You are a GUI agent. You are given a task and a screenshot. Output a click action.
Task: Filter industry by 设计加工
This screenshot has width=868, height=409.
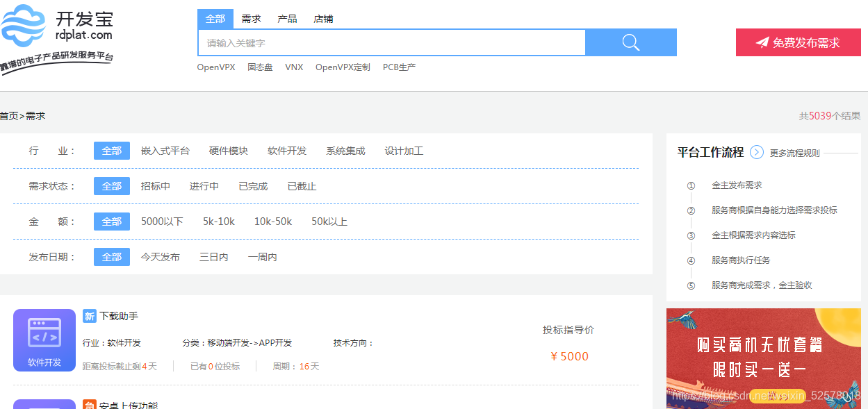click(x=404, y=151)
